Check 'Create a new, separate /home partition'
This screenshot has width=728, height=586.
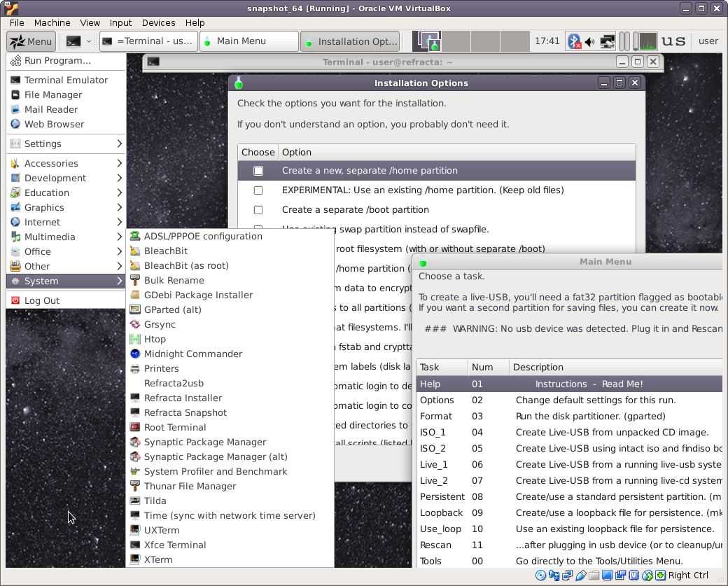(258, 170)
